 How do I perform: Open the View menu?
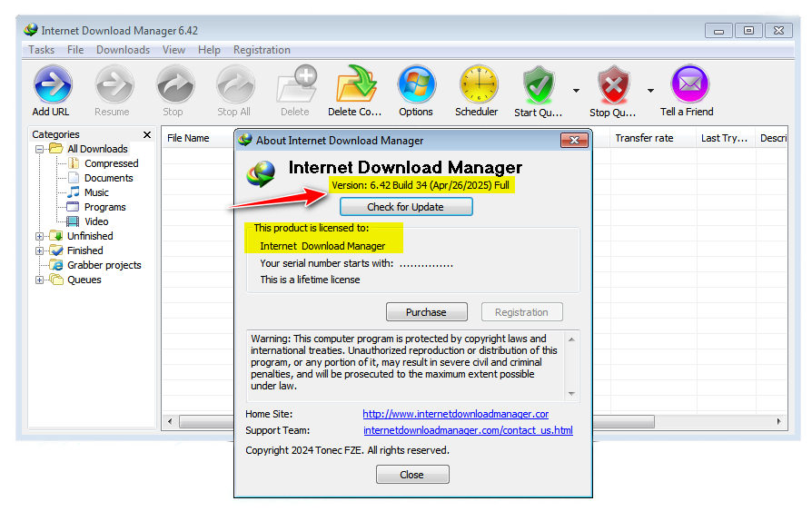[x=173, y=50]
